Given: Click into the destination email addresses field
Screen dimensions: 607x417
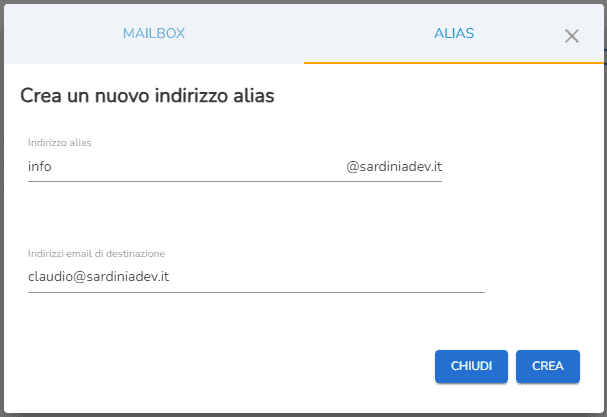Looking at the screenshot, I should [x=255, y=277].
